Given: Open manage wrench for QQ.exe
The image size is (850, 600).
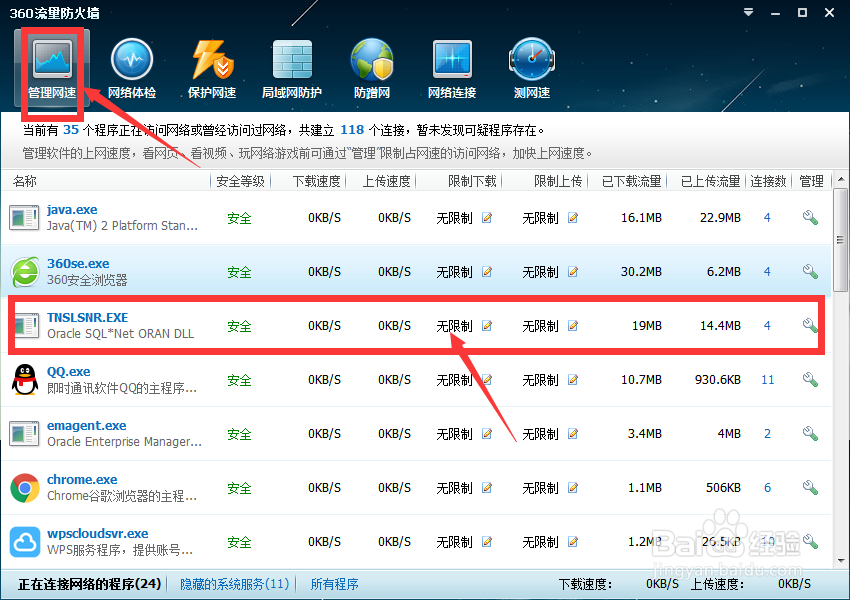Looking at the screenshot, I should coord(810,380).
